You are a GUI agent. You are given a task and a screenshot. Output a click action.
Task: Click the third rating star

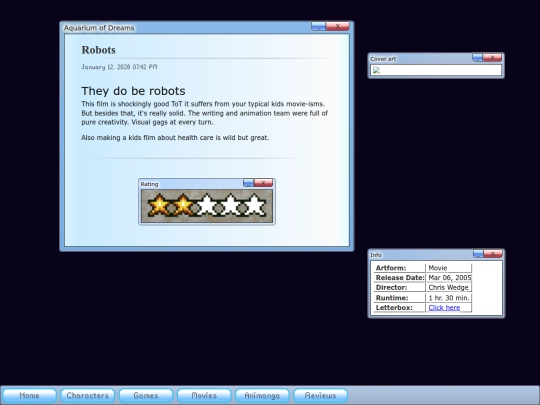[207, 206]
